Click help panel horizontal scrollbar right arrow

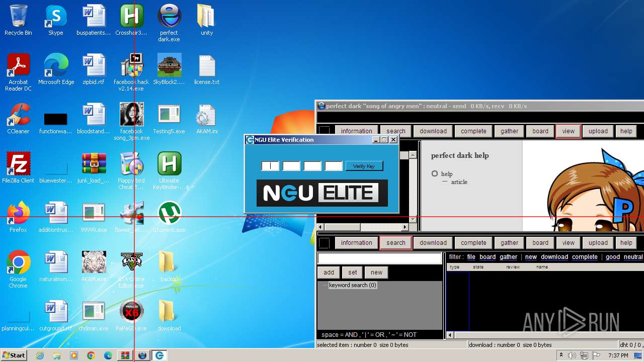[x=405, y=227]
